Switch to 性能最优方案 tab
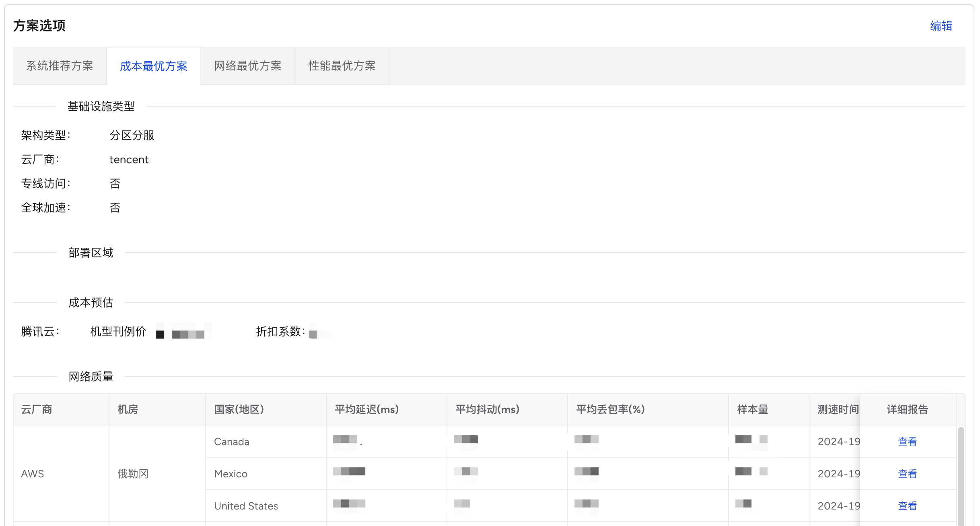 [342, 66]
